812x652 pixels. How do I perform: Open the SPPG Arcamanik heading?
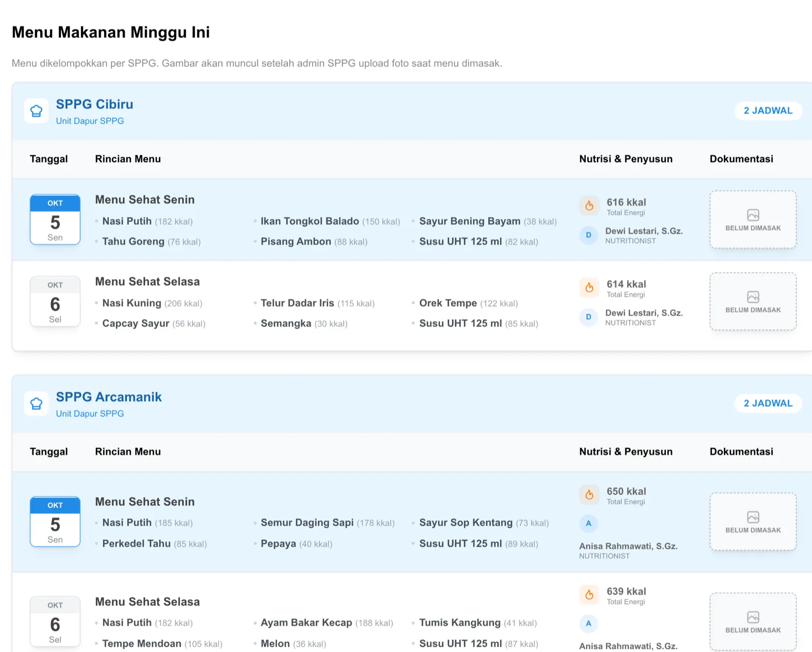tap(109, 397)
